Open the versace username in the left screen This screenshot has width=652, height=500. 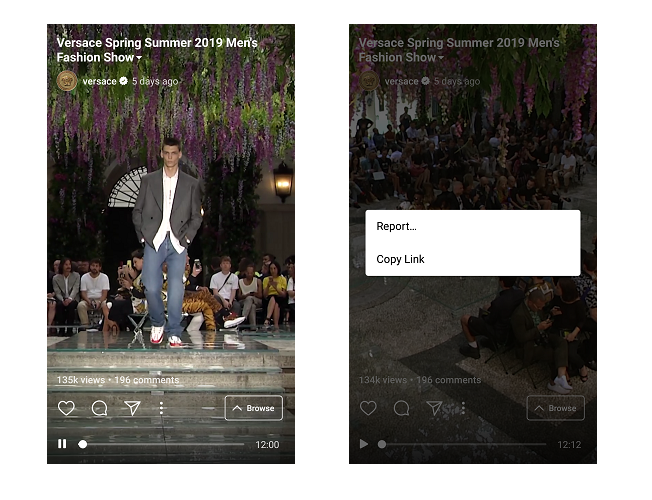pyautogui.click(x=99, y=81)
